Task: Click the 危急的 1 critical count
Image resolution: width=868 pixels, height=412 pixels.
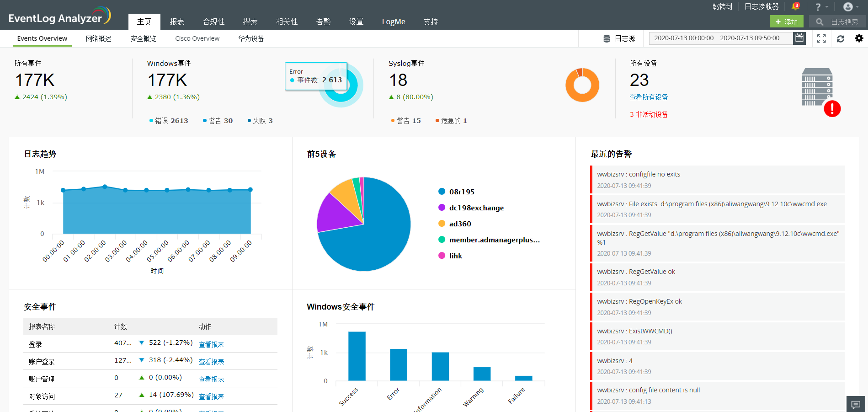Action: [451, 121]
